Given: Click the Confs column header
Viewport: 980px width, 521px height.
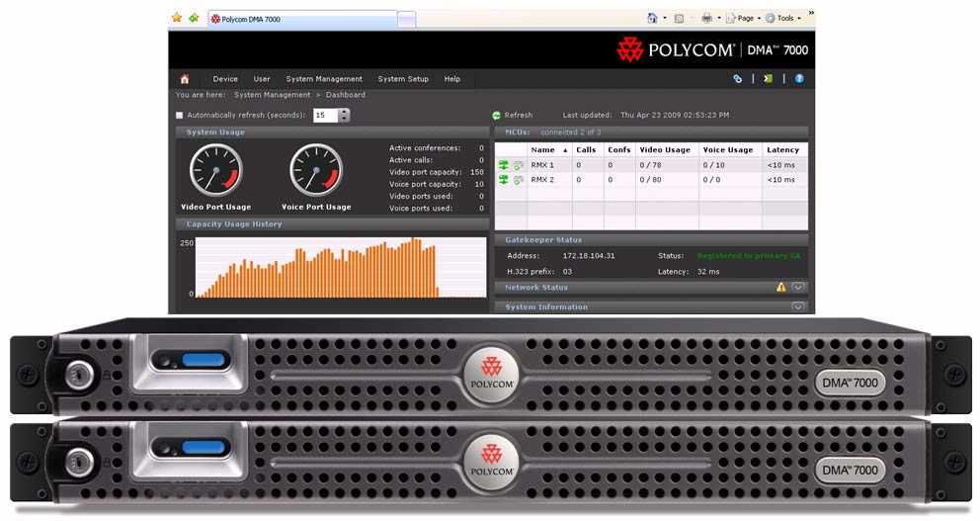Looking at the screenshot, I should click(x=619, y=150).
